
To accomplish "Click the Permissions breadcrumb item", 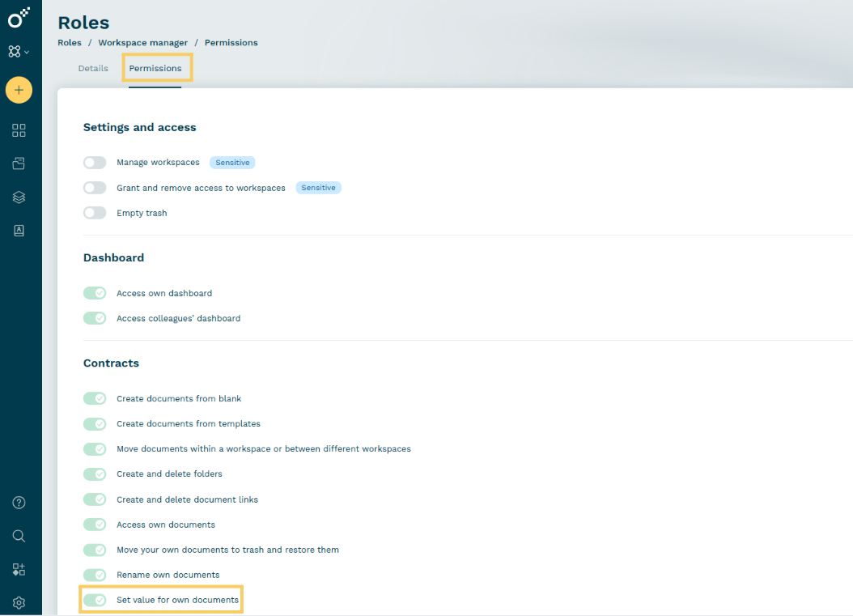I will click(231, 42).
